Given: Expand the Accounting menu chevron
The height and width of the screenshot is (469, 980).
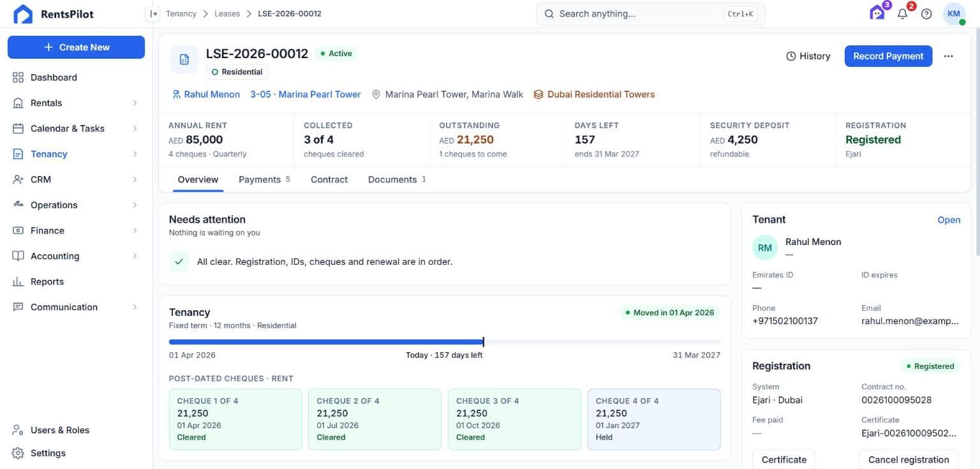Looking at the screenshot, I should (x=135, y=256).
